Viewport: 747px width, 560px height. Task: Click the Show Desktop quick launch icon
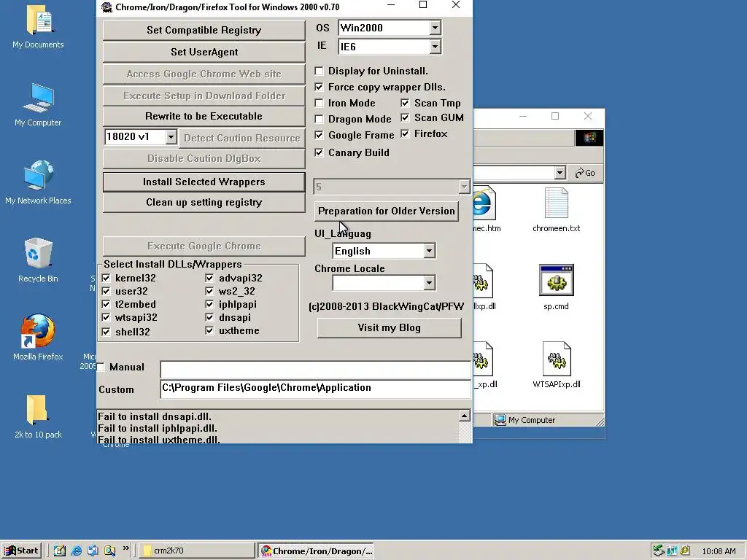click(x=60, y=551)
